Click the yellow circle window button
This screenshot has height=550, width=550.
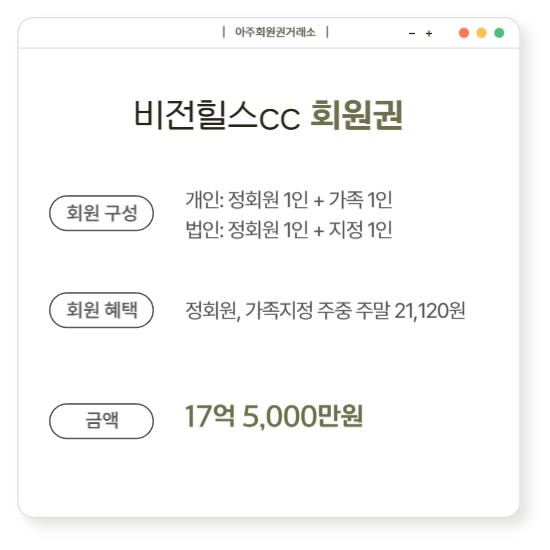point(481,33)
